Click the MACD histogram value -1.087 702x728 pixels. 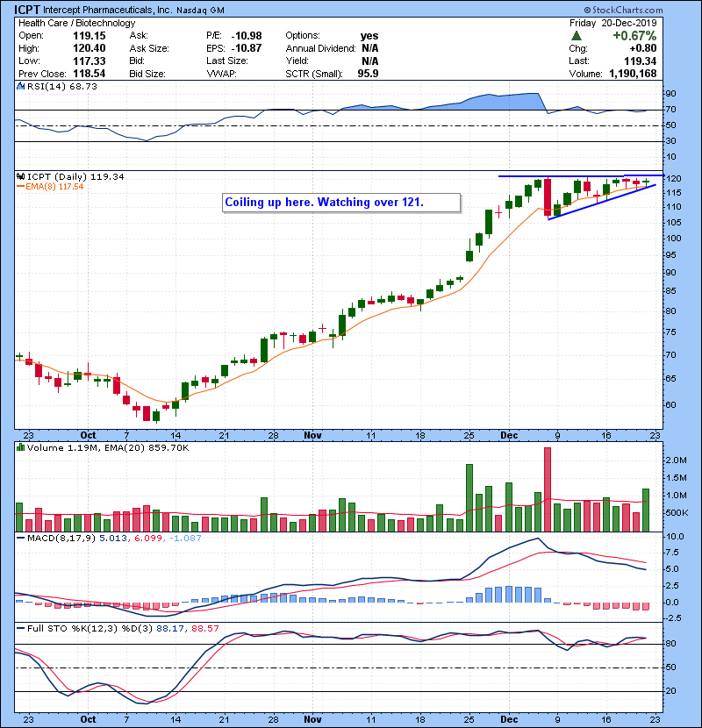pos(185,539)
